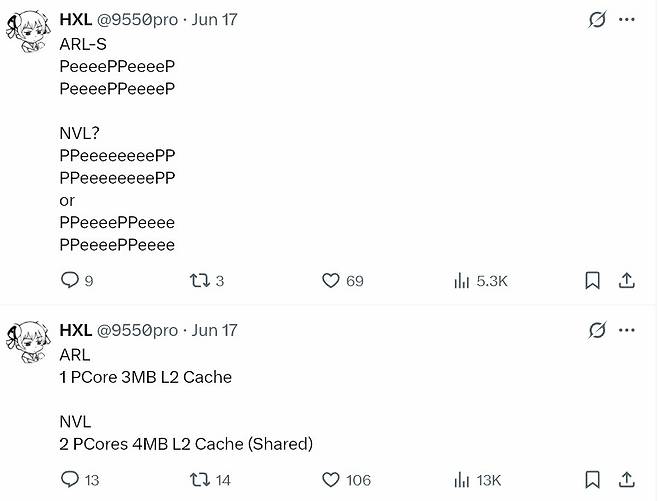Screen dimensions: 658x501
Task: Bookmark the ARL-S tweet
Action: click(592, 281)
